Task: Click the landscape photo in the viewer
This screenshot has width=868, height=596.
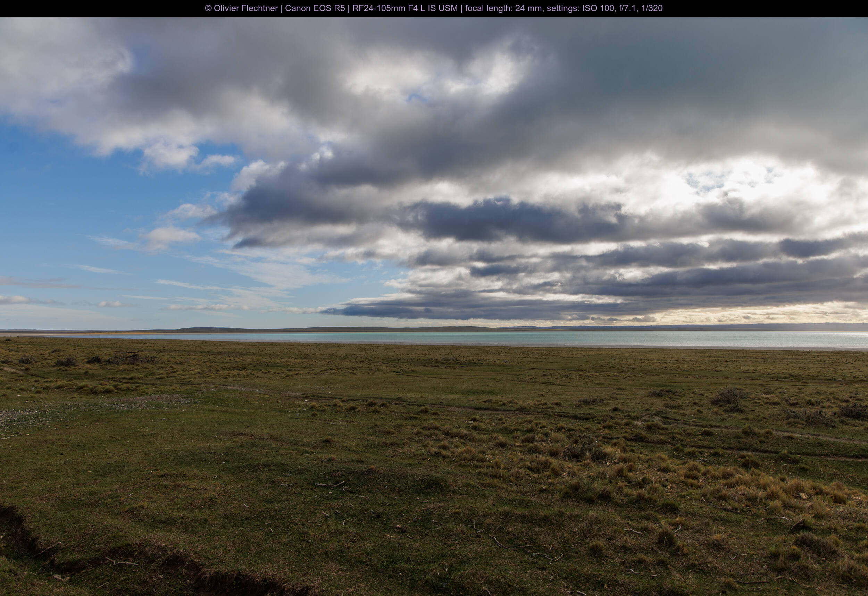Action: (x=434, y=307)
